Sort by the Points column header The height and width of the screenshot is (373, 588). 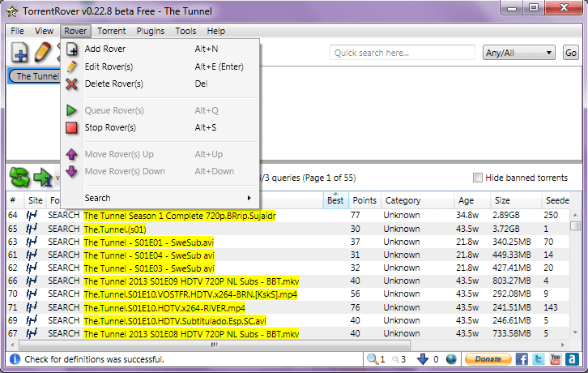pos(364,200)
